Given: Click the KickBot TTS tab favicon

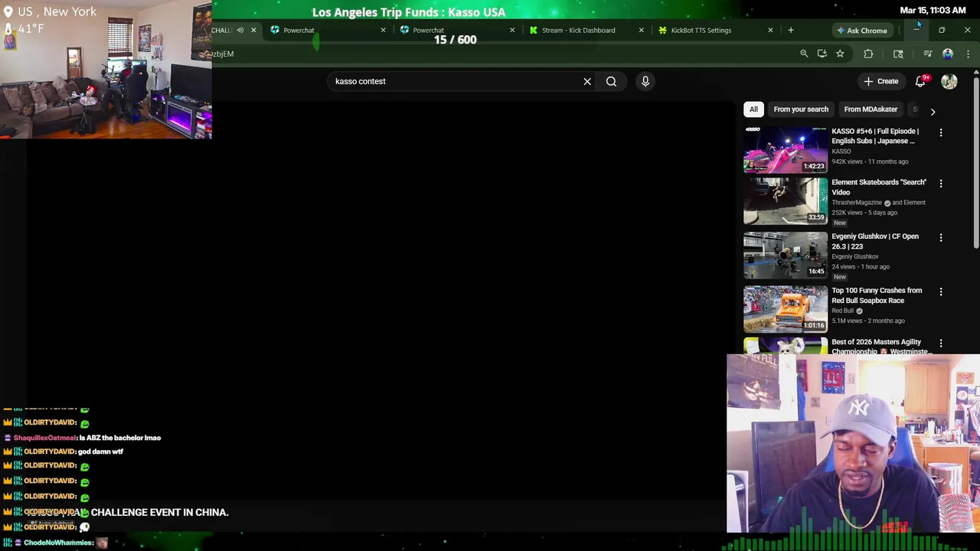Looking at the screenshot, I should click(x=662, y=30).
